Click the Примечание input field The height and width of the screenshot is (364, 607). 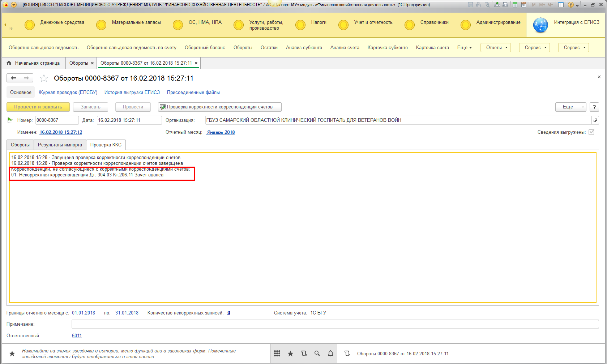(335, 324)
